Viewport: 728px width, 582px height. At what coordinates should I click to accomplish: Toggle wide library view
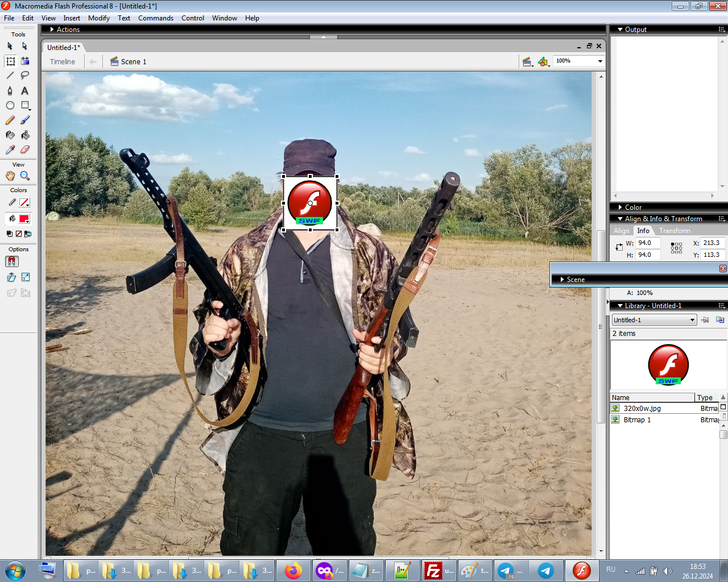click(x=723, y=407)
